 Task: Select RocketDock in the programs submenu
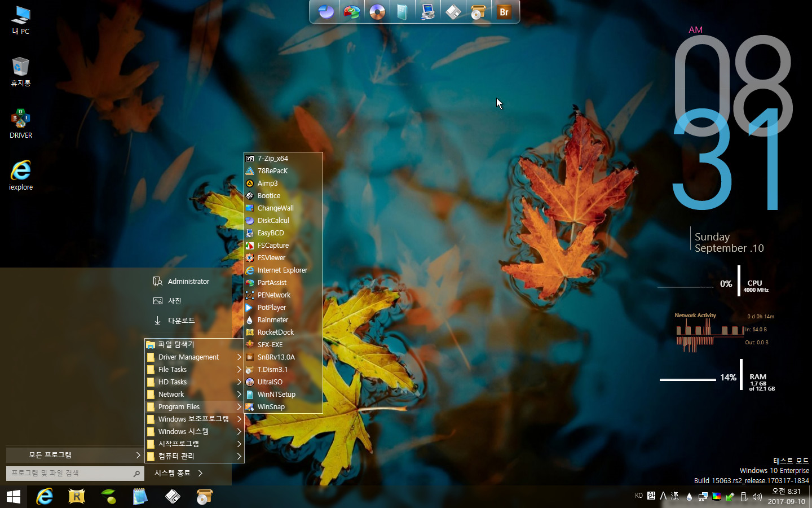click(x=283, y=332)
